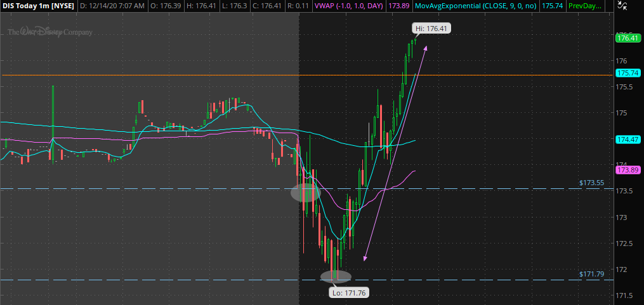This screenshot has height=305, width=644.
Task: Click the 175.5 price axis label
Action: click(x=624, y=87)
